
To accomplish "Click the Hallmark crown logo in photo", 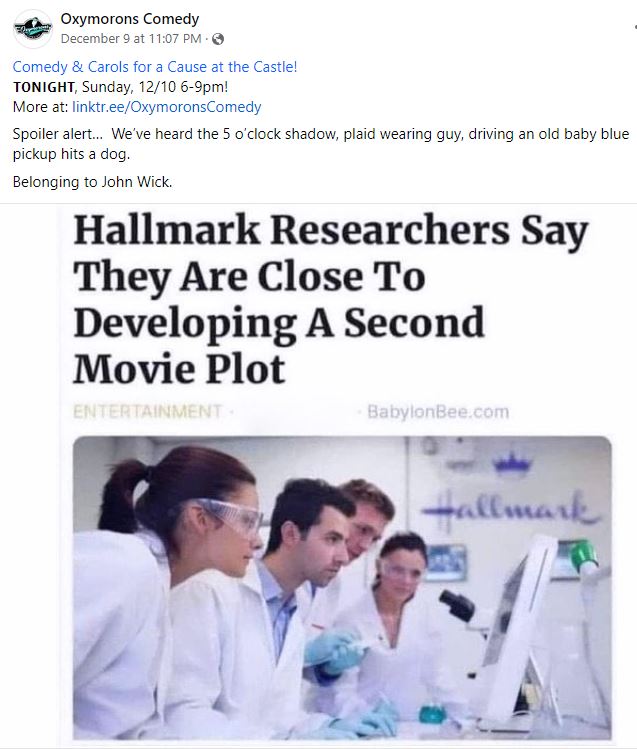I will tap(512, 462).
